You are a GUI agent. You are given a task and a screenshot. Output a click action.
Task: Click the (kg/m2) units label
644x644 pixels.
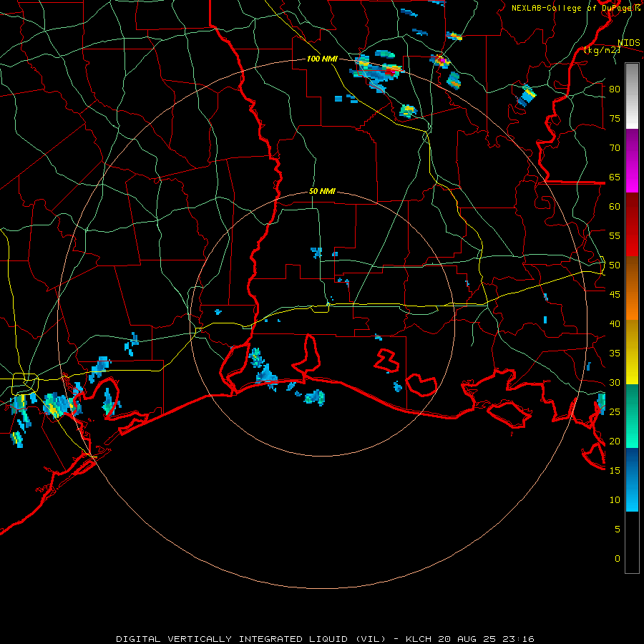coord(602,50)
